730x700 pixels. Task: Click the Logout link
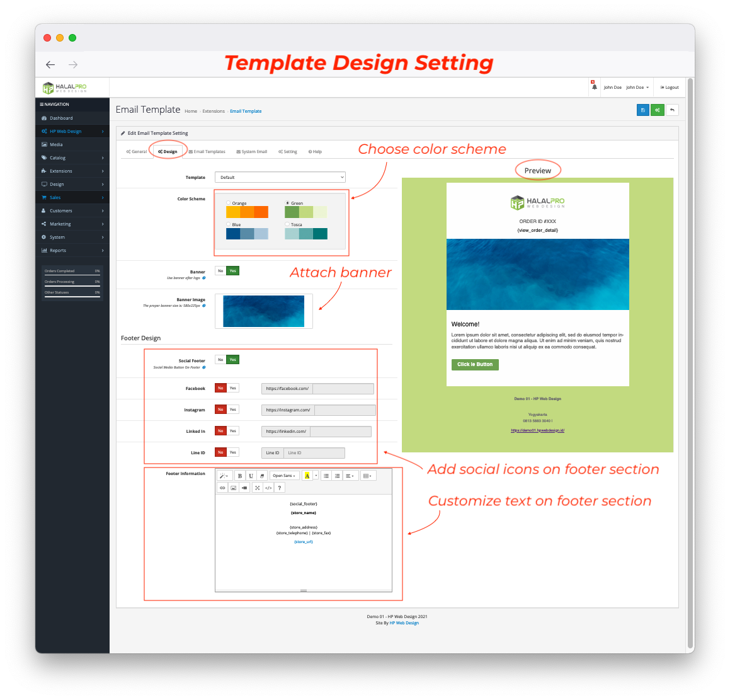(670, 87)
